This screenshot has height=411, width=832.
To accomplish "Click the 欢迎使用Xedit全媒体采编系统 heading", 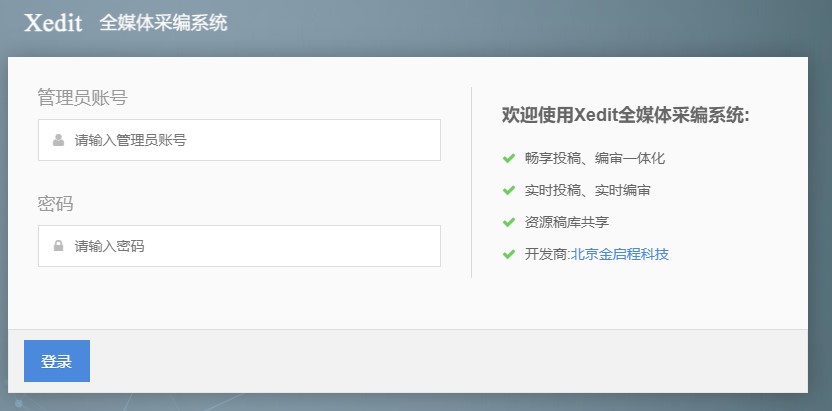I will [626, 115].
